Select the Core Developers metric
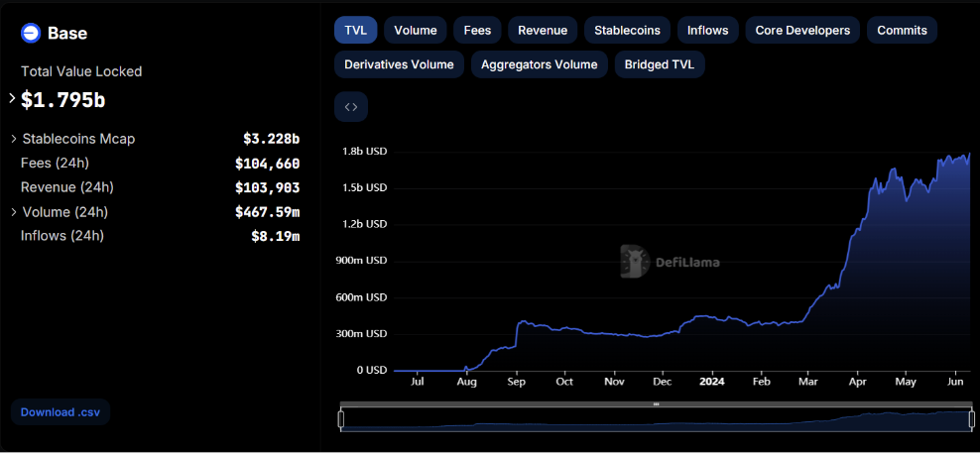Viewport: 980px width, 454px height. [x=802, y=30]
